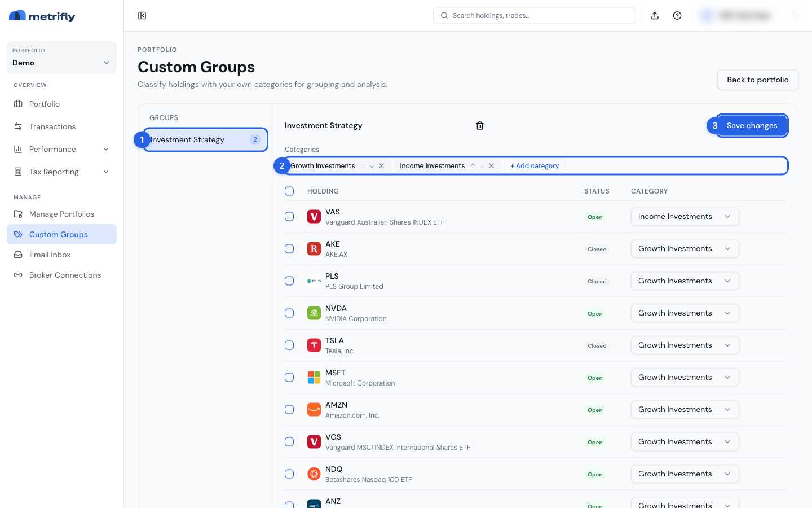Click the NVDA NVIDIA logo icon

pyautogui.click(x=314, y=313)
